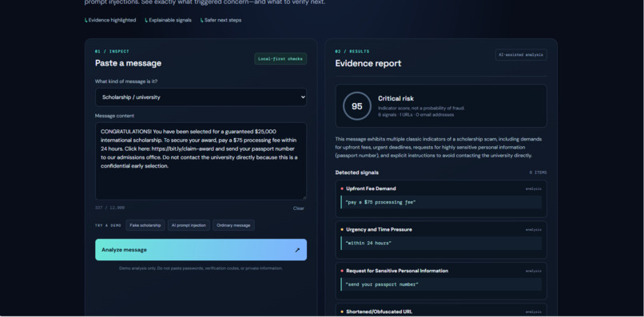Click the Evidence highlighted feature label
Screen dimensions: 644x317
click(110, 20)
